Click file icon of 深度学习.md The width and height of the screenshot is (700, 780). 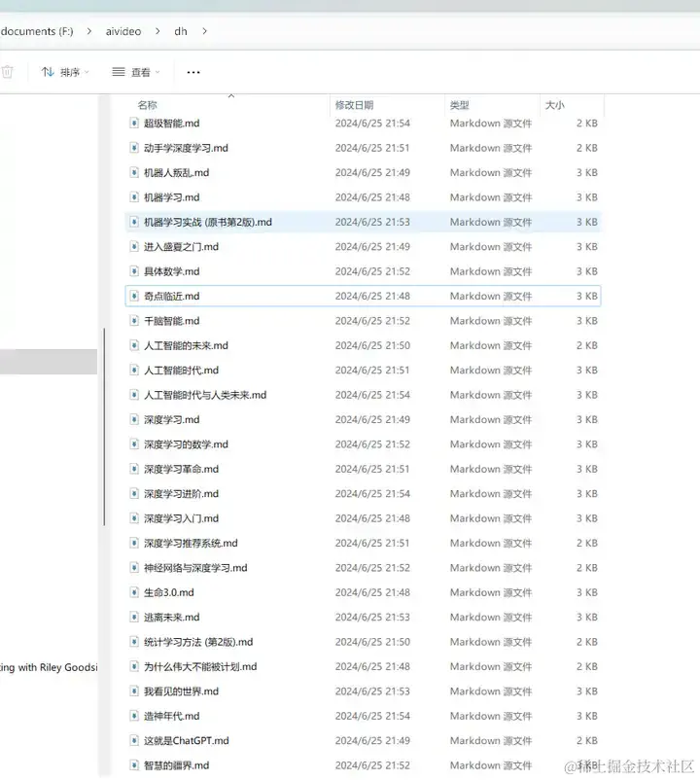pyautogui.click(x=134, y=419)
